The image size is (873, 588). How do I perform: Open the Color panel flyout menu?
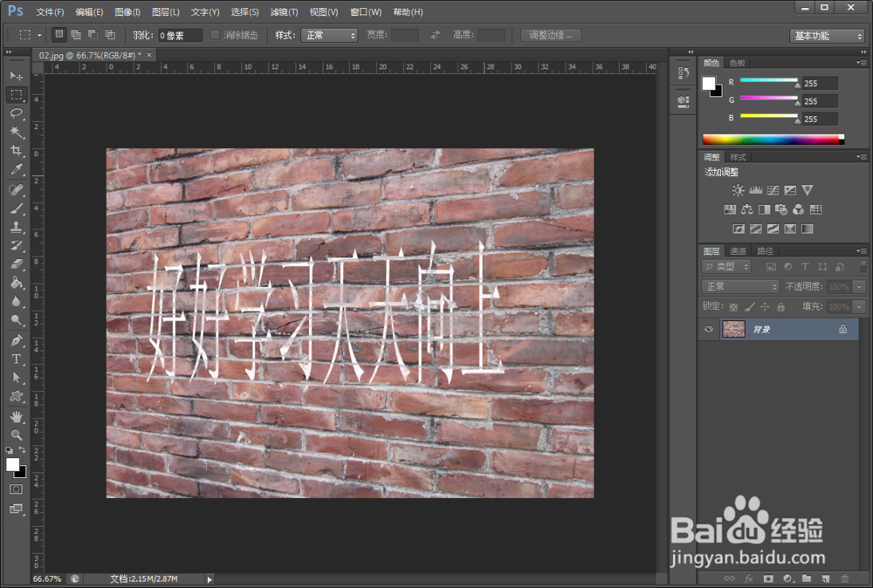click(x=861, y=63)
